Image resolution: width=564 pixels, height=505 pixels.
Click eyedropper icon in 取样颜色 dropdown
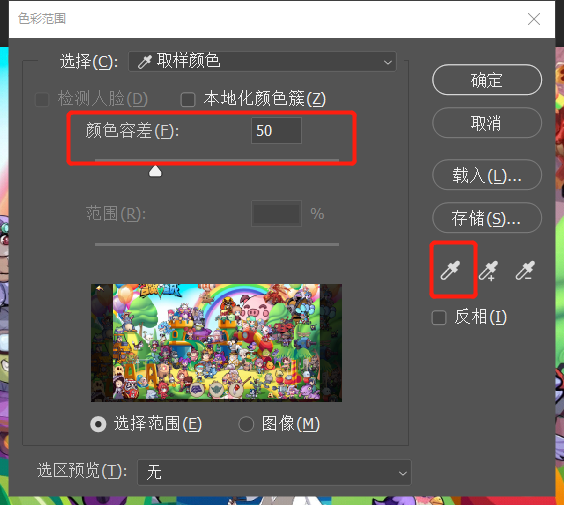click(145, 62)
